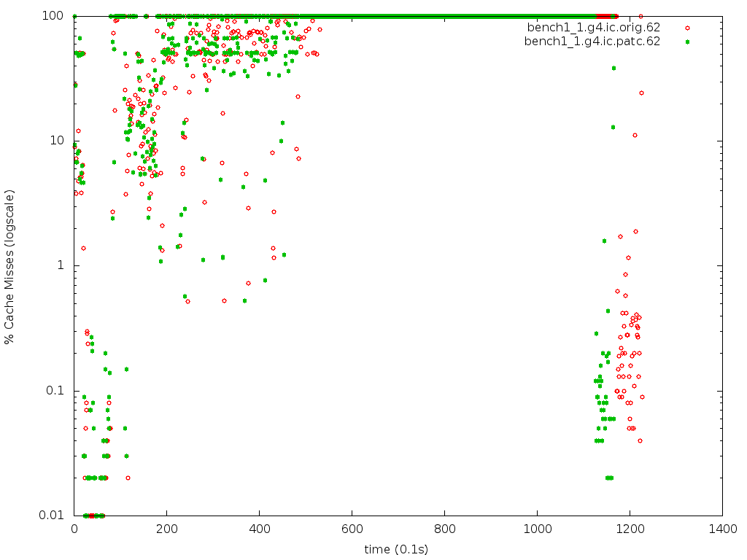Click isolated red point near 11% at time 1210

tap(635, 135)
